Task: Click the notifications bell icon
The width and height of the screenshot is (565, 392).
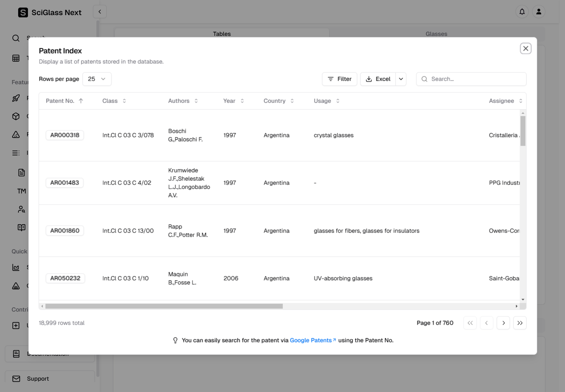Action: 522,12
